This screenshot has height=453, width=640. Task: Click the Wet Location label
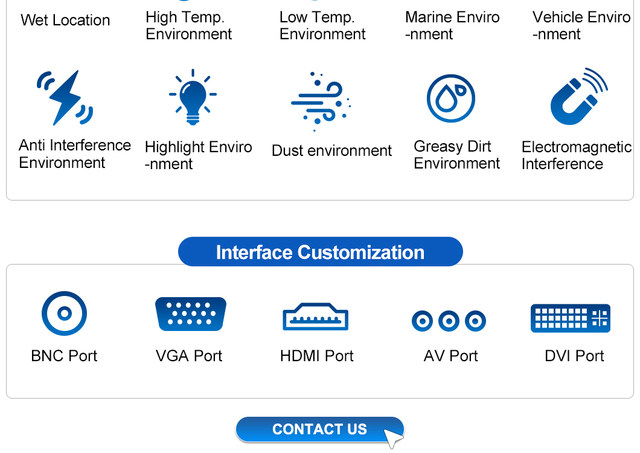point(65,20)
